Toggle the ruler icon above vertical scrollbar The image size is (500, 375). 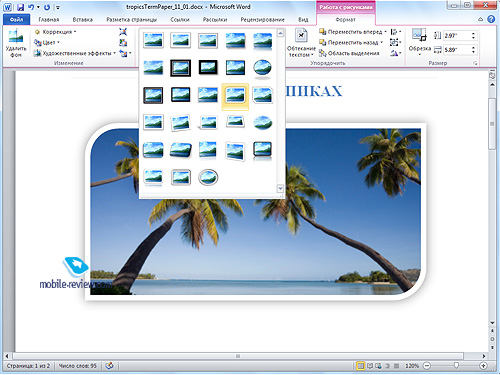coord(492,76)
